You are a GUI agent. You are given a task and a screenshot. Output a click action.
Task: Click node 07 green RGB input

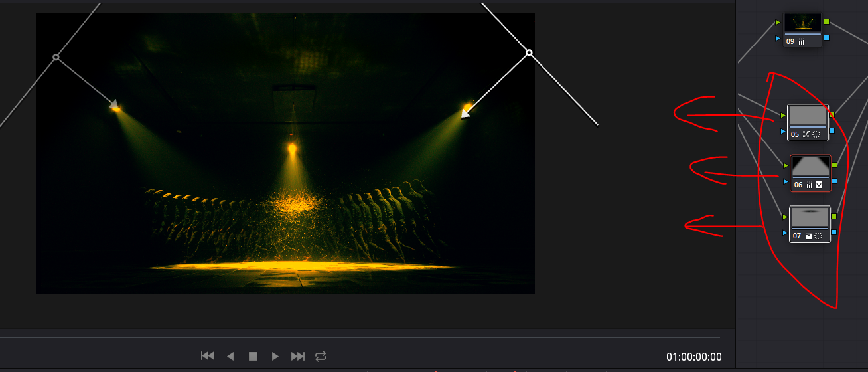point(785,217)
